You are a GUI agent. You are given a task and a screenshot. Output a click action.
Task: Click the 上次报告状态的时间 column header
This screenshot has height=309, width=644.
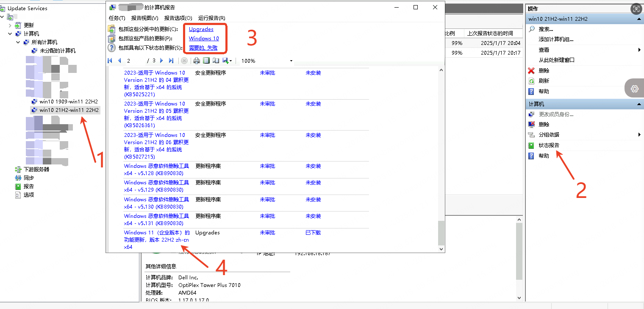click(490, 33)
